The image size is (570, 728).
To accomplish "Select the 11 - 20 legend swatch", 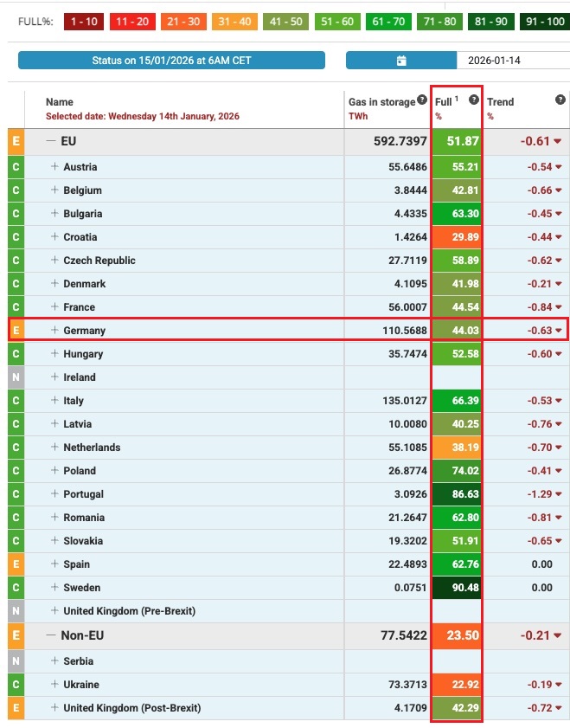I will tap(132, 22).
